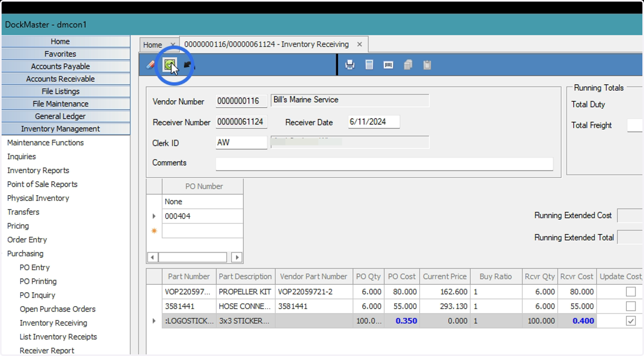Screen dimensions: 644x356
Task: Open the Accounts Payable section
Action: pos(65,66)
